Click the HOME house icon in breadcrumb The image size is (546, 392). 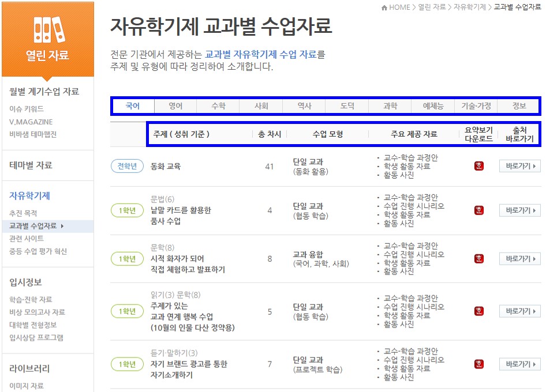coord(384,7)
